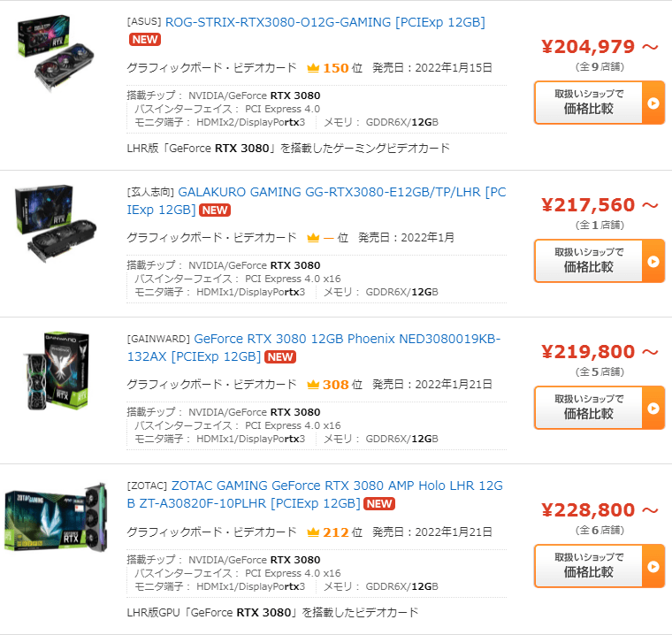
Task: Open ZOTAC GAMING RTX 3080 AMP Holo link
Action: click(315, 494)
